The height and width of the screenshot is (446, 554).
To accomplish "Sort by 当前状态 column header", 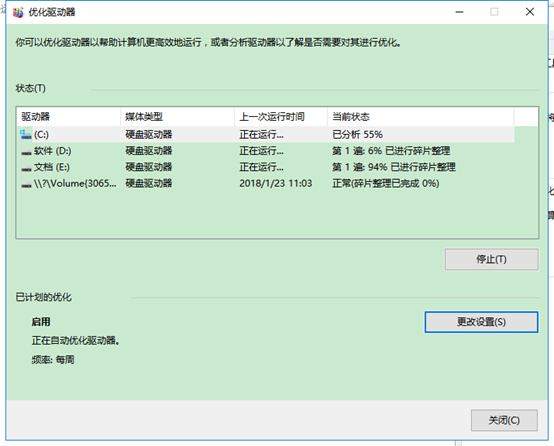I will [x=420, y=117].
